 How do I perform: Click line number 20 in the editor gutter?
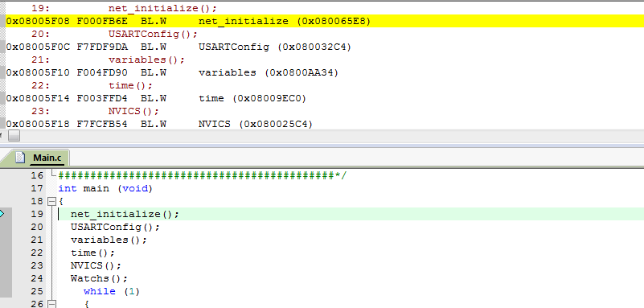tap(37, 227)
